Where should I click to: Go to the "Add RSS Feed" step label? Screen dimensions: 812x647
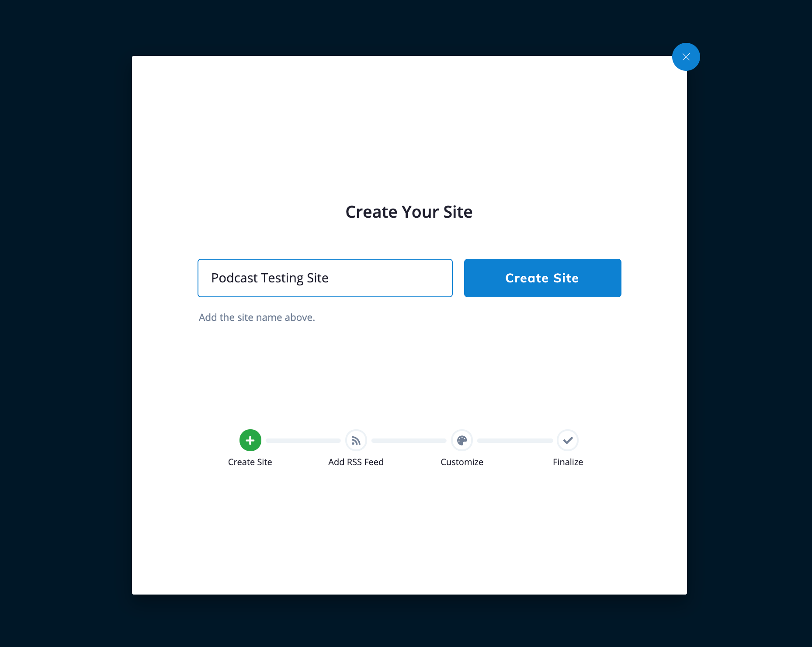tap(356, 462)
